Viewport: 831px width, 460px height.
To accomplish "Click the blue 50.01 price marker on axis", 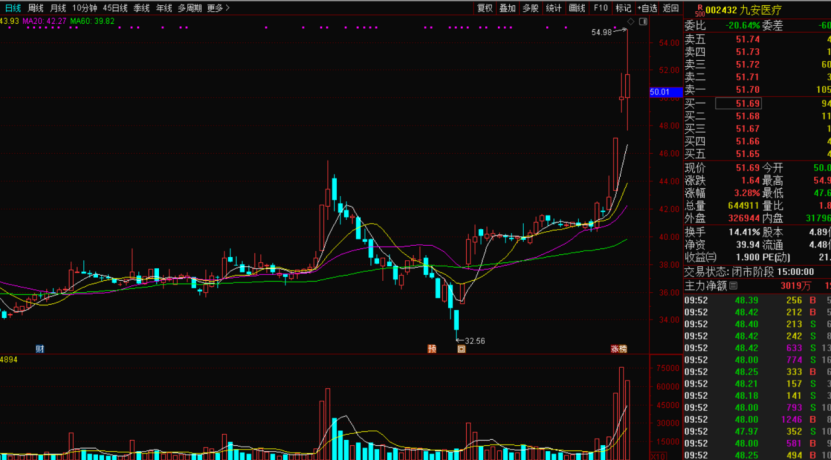I will tap(666, 92).
